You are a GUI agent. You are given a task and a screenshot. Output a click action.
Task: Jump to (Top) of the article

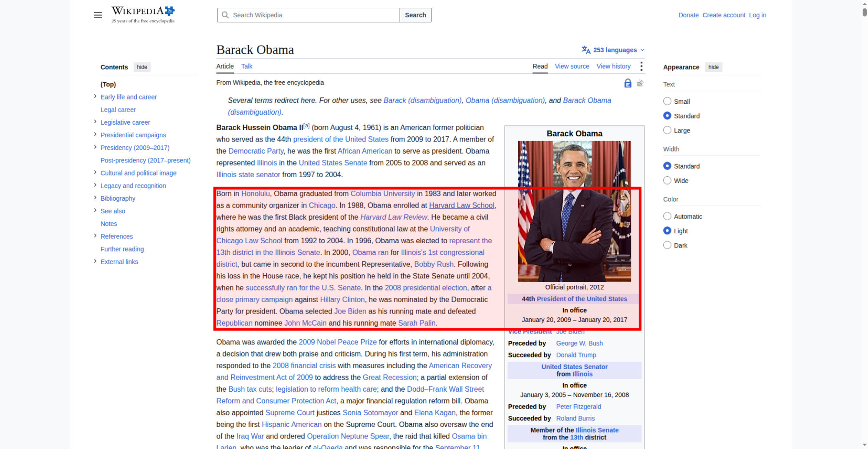pyautogui.click(x=108, y=84)
